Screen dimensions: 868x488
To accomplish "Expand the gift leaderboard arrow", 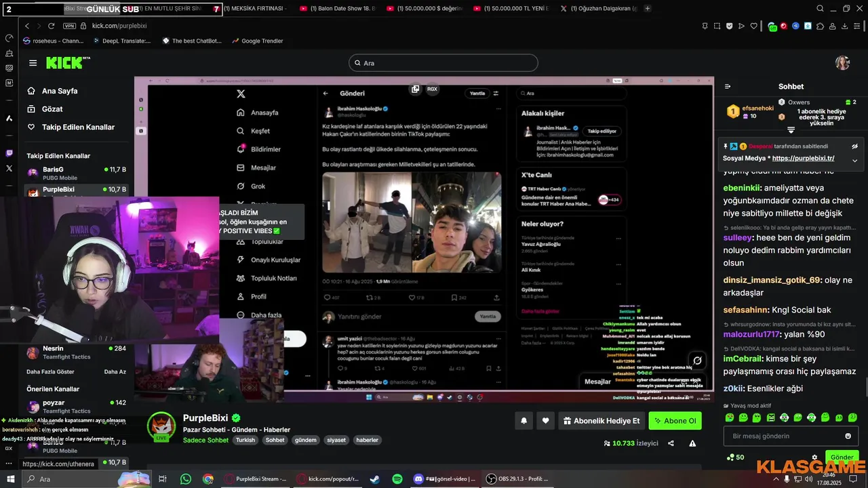I will pos(791,129).
